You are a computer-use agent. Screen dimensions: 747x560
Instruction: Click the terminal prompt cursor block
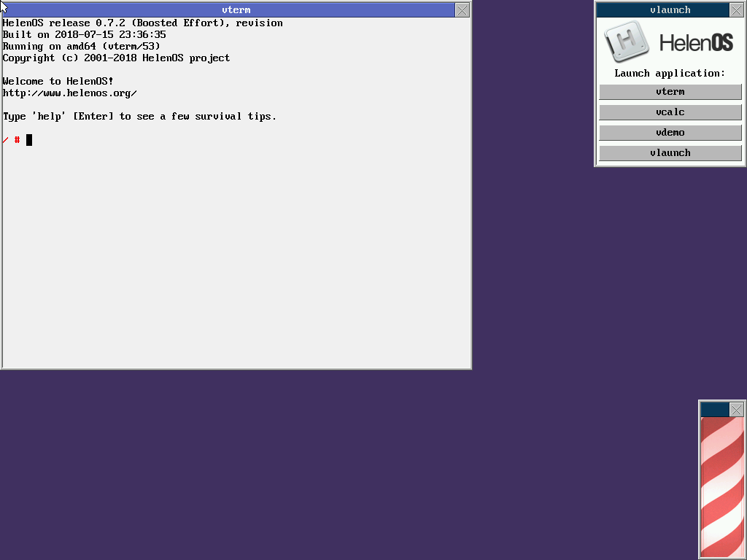(x=29, y=139)
